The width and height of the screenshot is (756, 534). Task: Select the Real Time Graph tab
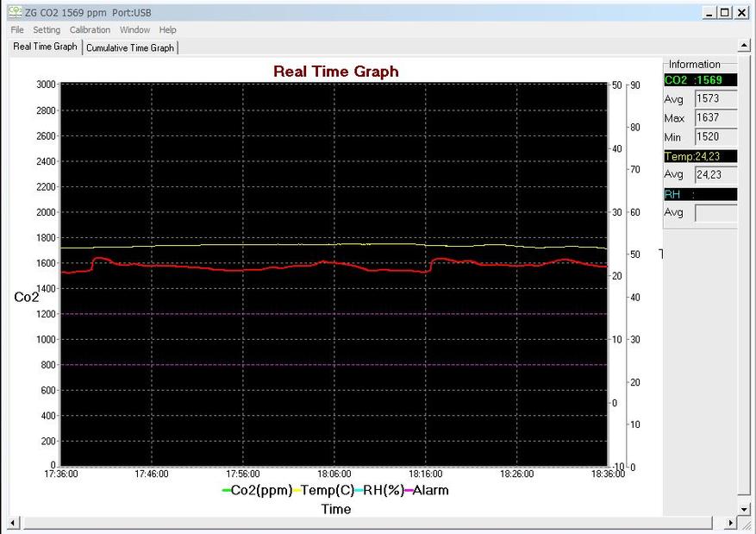[x=46, y=47]
